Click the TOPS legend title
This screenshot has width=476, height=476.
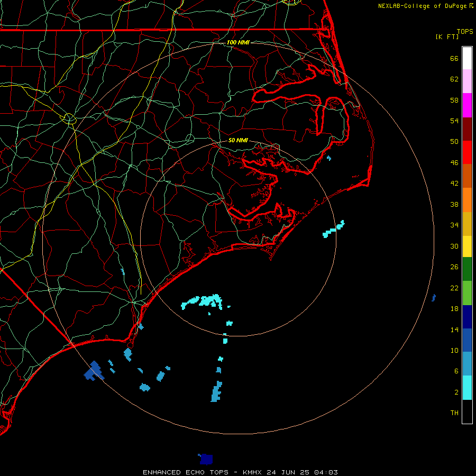(465, 31)
